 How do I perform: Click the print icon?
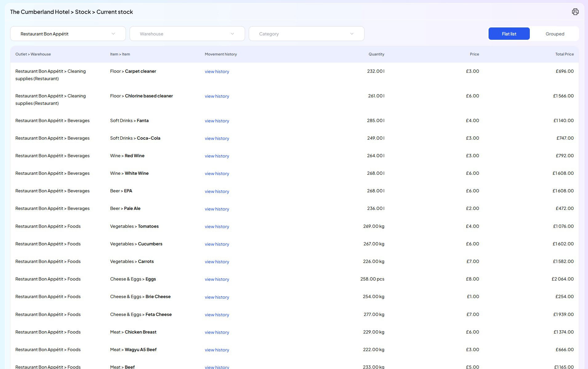click(x=575, y=12)
